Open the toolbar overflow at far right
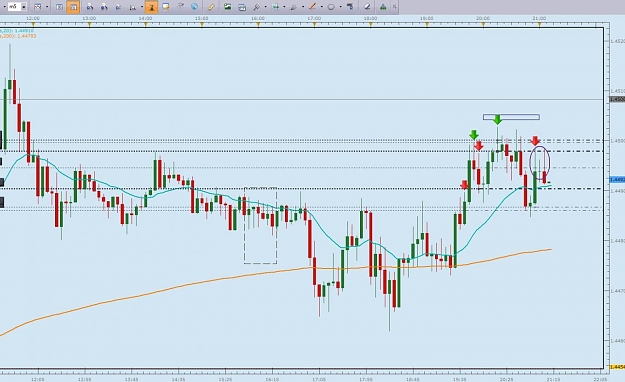The width and height of the screenshot is (625, 382). 394,7
